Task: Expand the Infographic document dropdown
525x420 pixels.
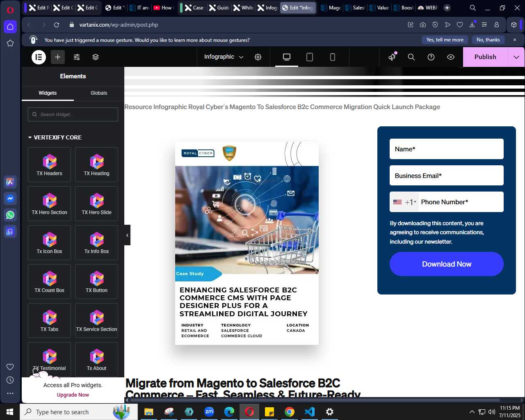Action: tap(224, 57)
